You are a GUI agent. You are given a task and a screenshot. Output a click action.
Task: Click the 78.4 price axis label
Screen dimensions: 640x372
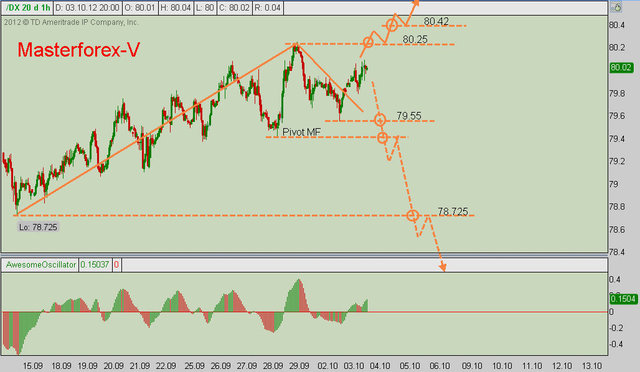click(616, 252)
